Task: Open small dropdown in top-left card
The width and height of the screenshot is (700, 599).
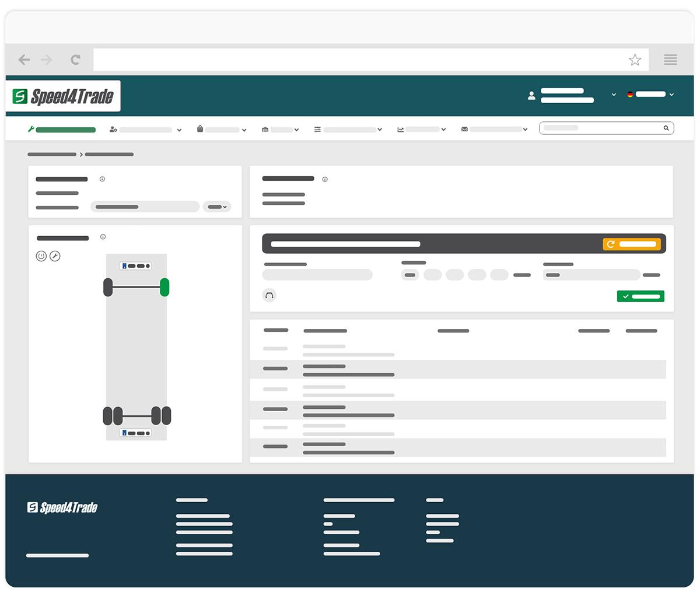Action: click(x=217, y=206)
